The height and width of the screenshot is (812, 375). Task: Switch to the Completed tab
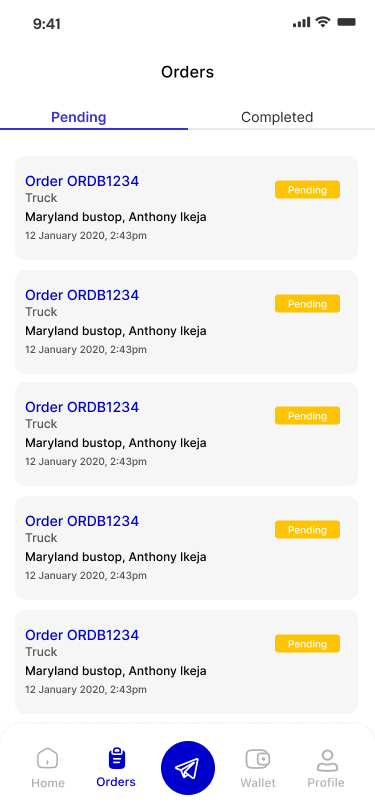(277, 117)
